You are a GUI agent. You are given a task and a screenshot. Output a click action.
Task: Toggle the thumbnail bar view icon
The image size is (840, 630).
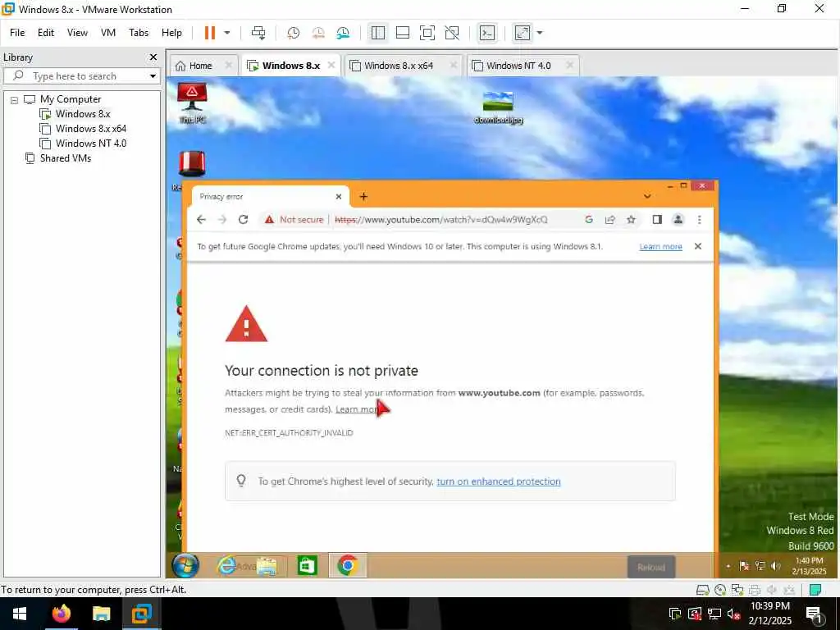click(x=402, y=33)
